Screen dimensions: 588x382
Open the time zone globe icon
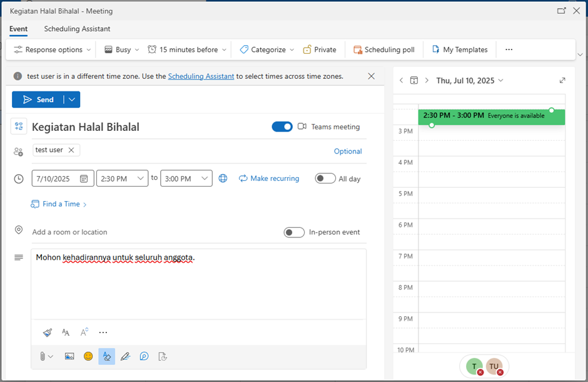(223, 178)
